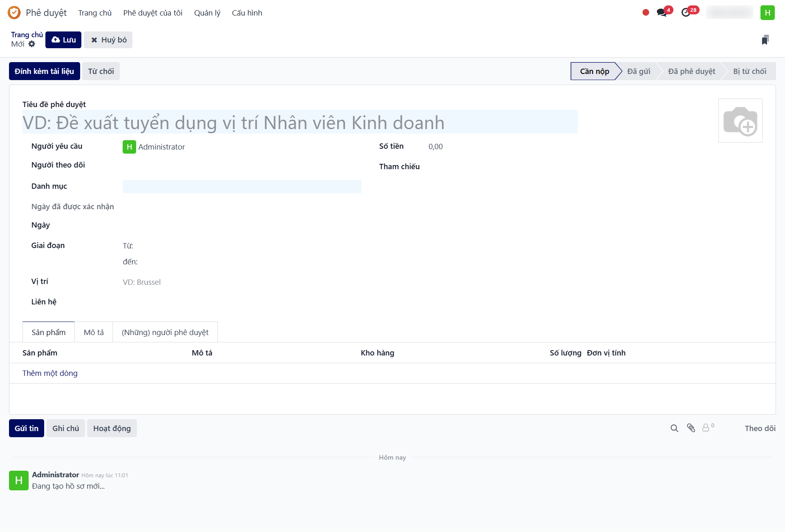Click the Phê duyệt app logo icon
The width and height of the screenshot is (785, 532).
14,13
